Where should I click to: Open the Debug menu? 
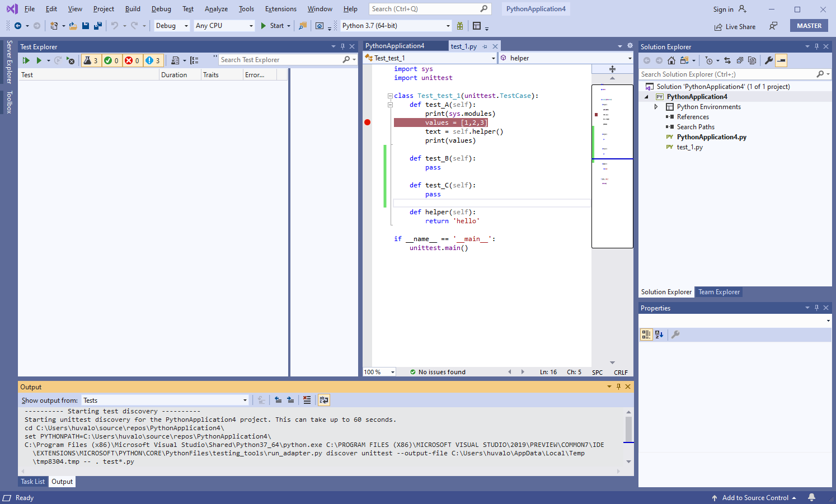coord(161,8)
